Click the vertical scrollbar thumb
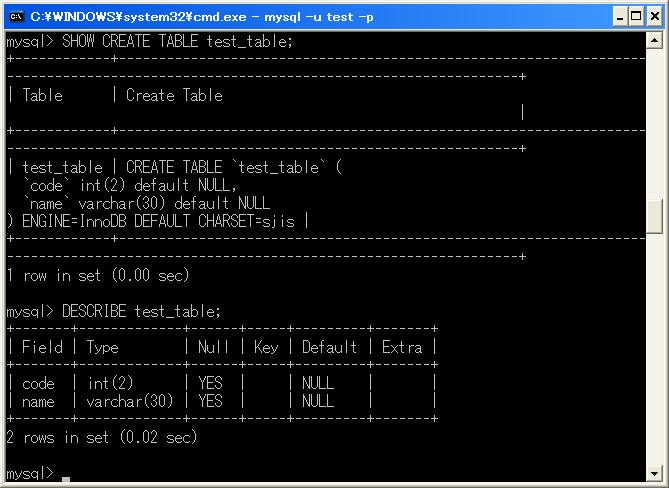669x488 pixels. click(655, 215)
